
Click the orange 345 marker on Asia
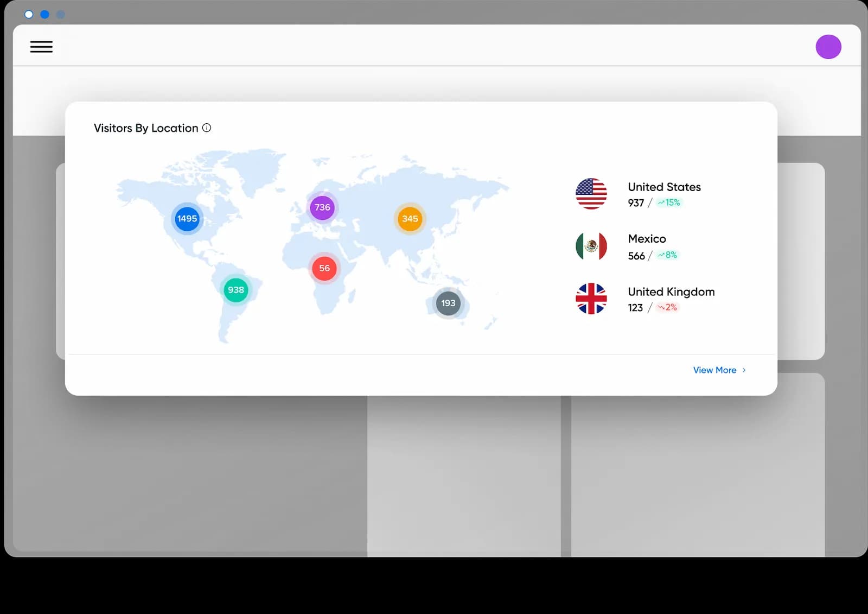pyautogui.click(x=410, y=219)
